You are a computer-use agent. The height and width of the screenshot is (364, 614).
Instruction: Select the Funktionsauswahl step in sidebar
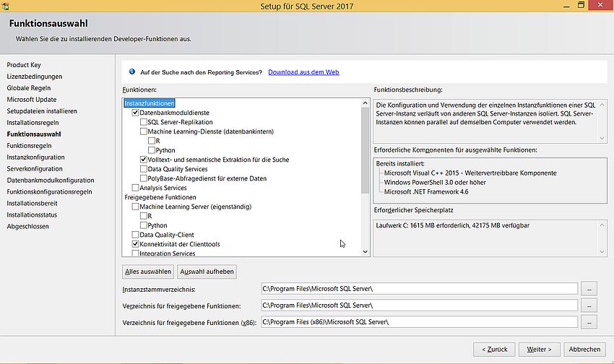tap(34, 134)
